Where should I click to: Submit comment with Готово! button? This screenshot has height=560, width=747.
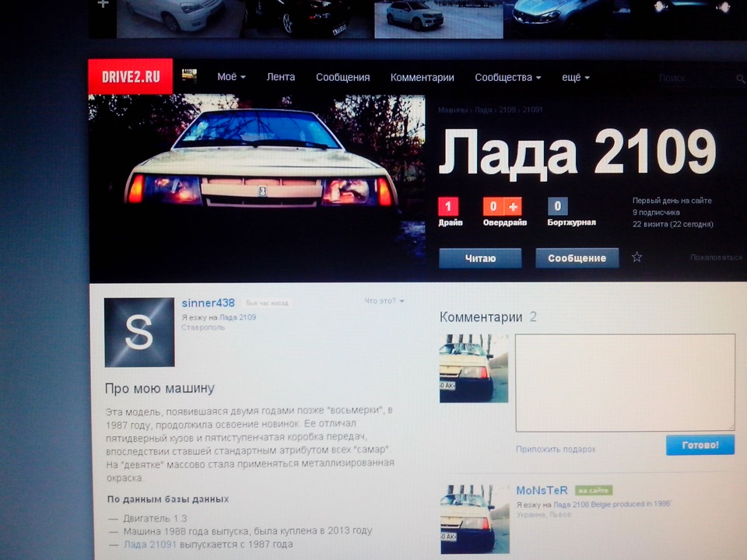click(700, 445)
